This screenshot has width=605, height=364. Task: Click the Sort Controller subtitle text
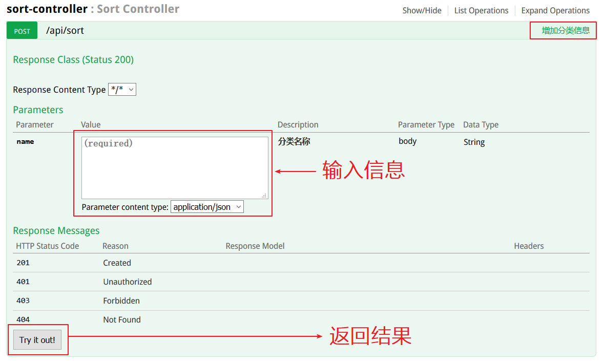coord(138,9)
